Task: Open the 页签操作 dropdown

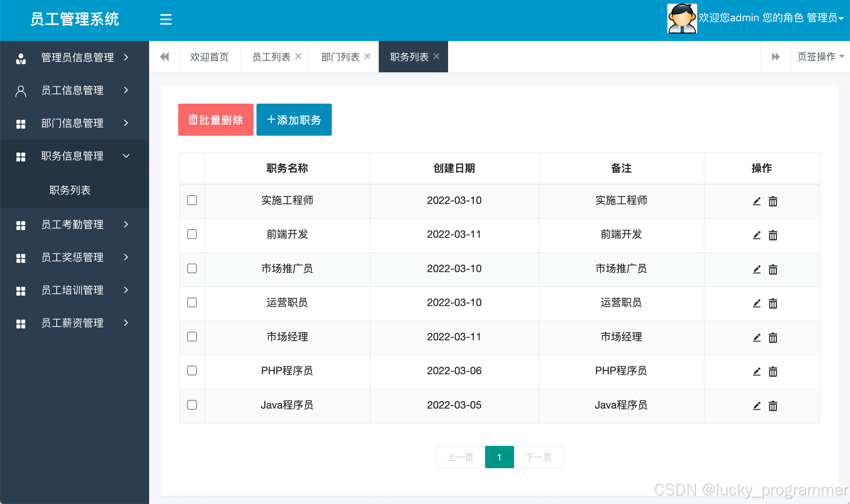Action: click(820, 57)
